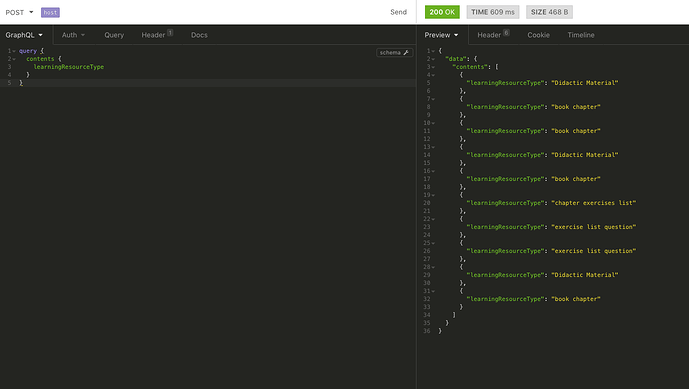Click the host variable in URL bar
The height and width of the screenshot is (389, 689).
(x=50, y=12)
